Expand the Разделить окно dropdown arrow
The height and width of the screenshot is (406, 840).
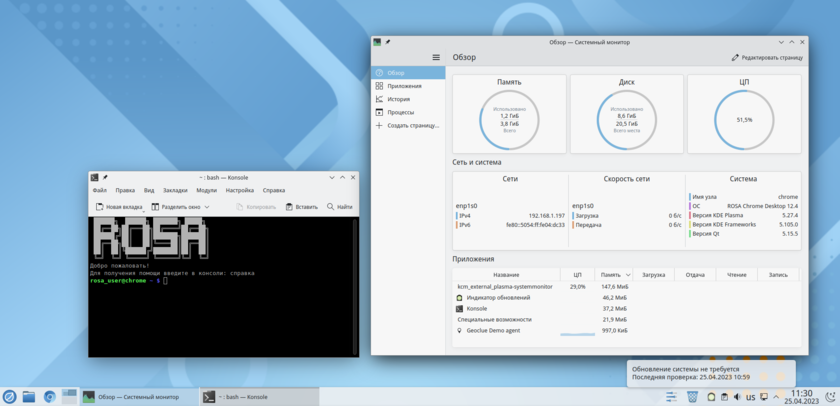(x=207, y=207)
